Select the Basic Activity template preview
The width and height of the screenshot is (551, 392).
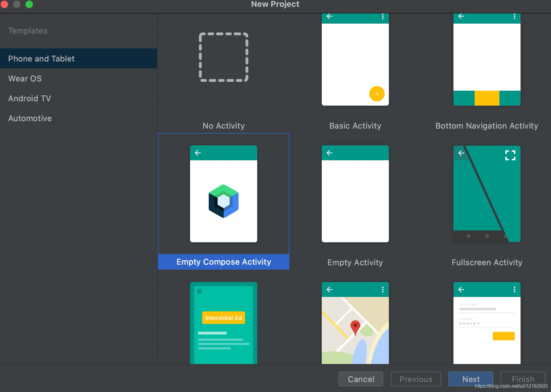pos(355,60)
